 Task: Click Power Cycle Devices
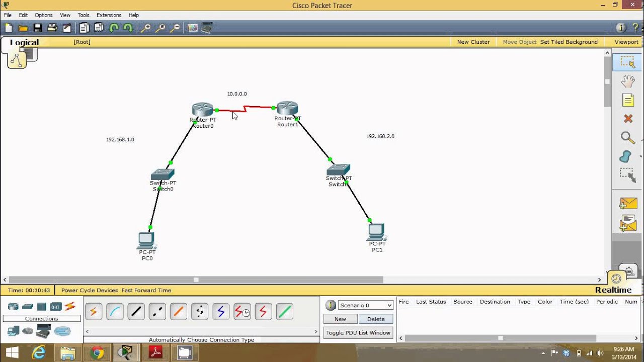[x=90, y=290]
